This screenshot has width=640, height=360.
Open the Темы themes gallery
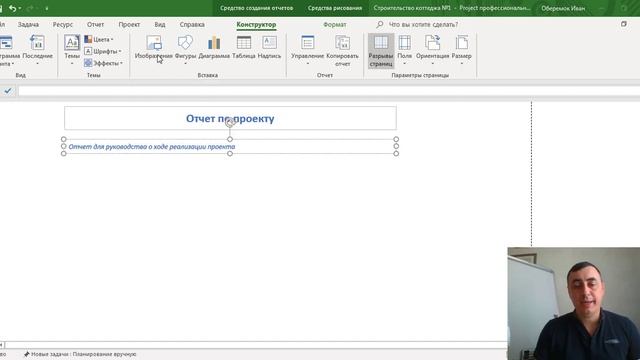pos(72,50)
